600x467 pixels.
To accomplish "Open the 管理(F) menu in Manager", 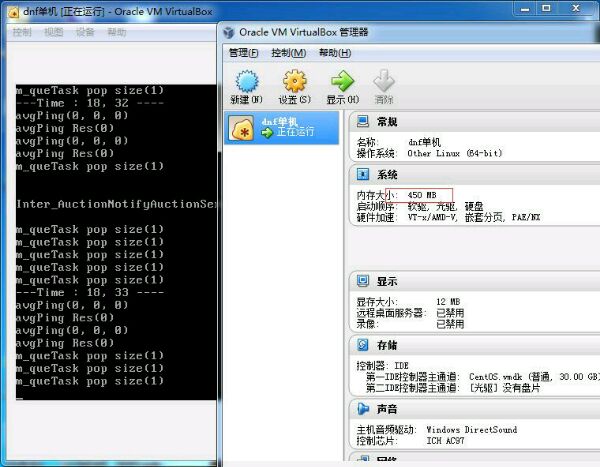I will tap(243, 53).
